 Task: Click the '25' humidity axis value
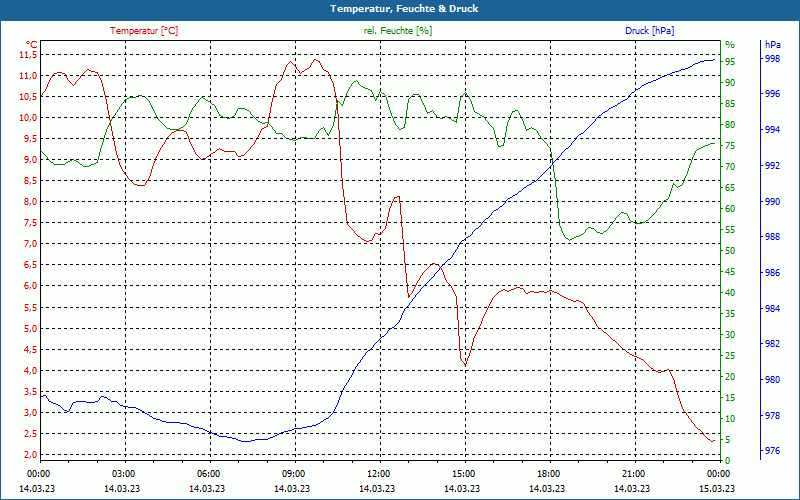pyautogui.click(x=730, y=356)
